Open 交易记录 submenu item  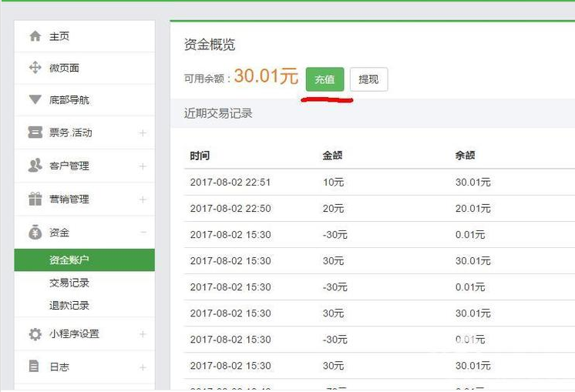[69, 283]
